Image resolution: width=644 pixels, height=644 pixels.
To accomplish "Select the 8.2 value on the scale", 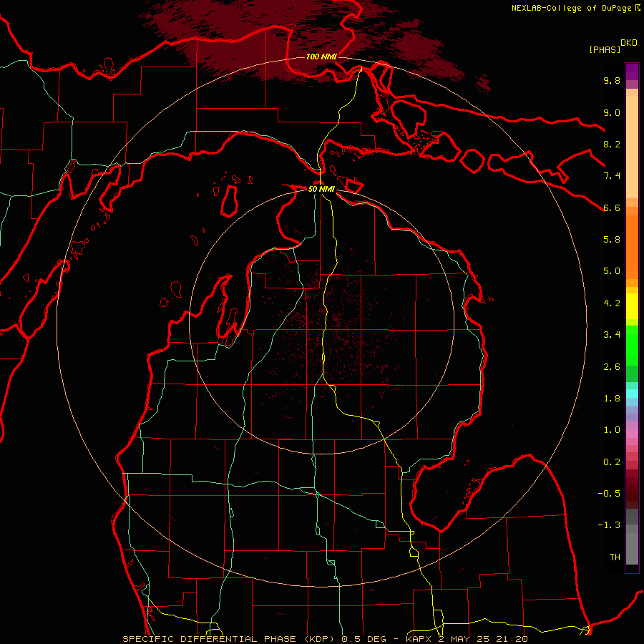I will (x=612, y=144).
